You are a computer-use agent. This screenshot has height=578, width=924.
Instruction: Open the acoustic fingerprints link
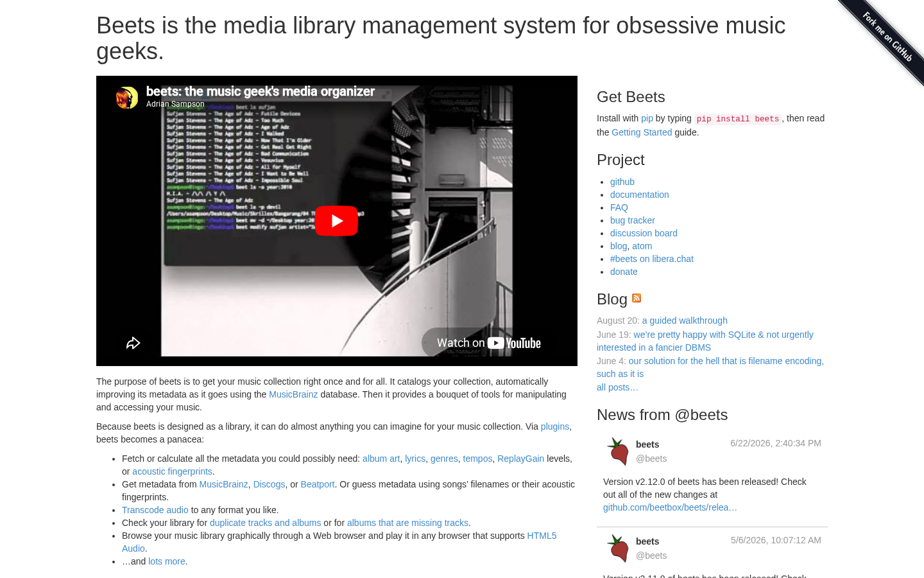172,471
